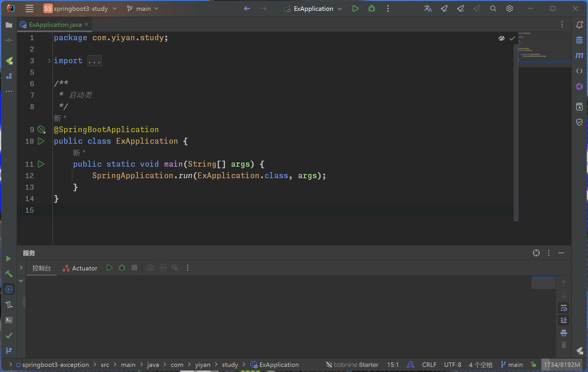The image size is (588, 372).
Task: Open more Services toolbar actions
Action: coord(188,268)
